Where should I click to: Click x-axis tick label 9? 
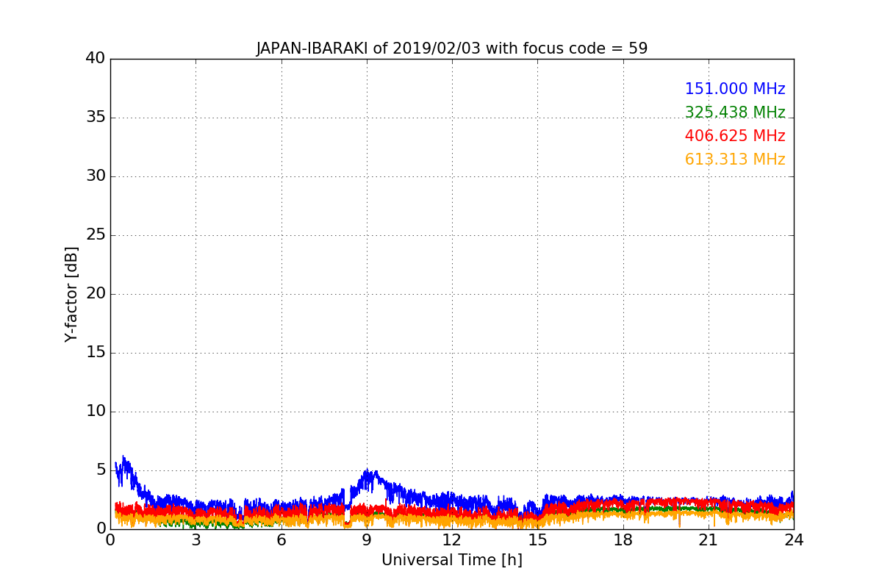click(x=367, y=540)
